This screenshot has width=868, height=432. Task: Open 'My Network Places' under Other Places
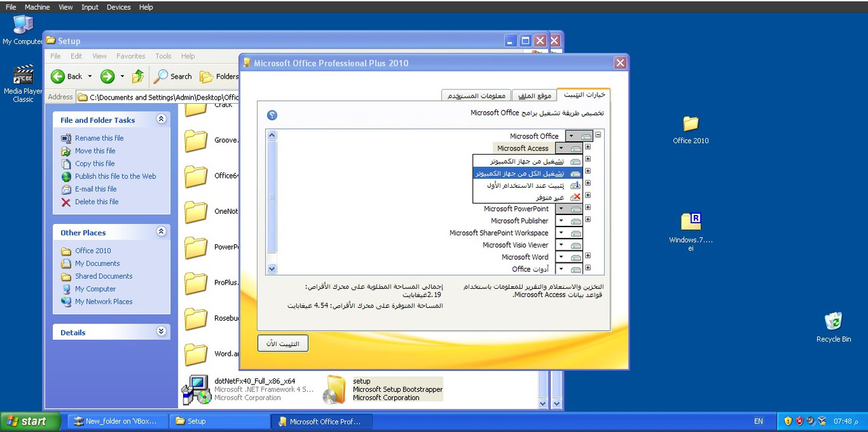pyautogui.click(x=104, y=302)
